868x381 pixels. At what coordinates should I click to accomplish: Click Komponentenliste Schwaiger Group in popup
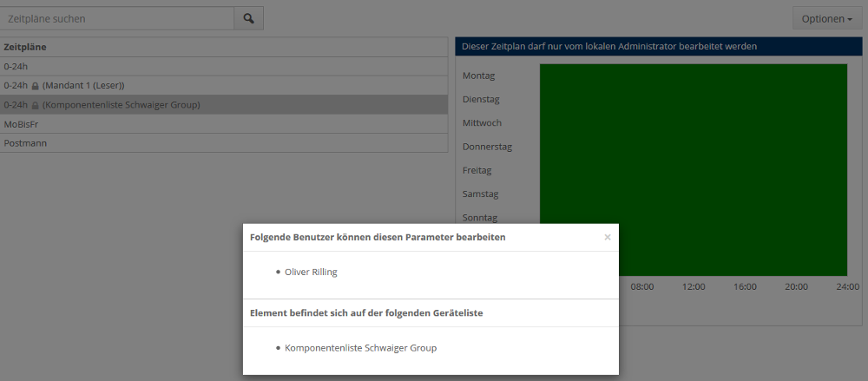click(x=360, y=348)
